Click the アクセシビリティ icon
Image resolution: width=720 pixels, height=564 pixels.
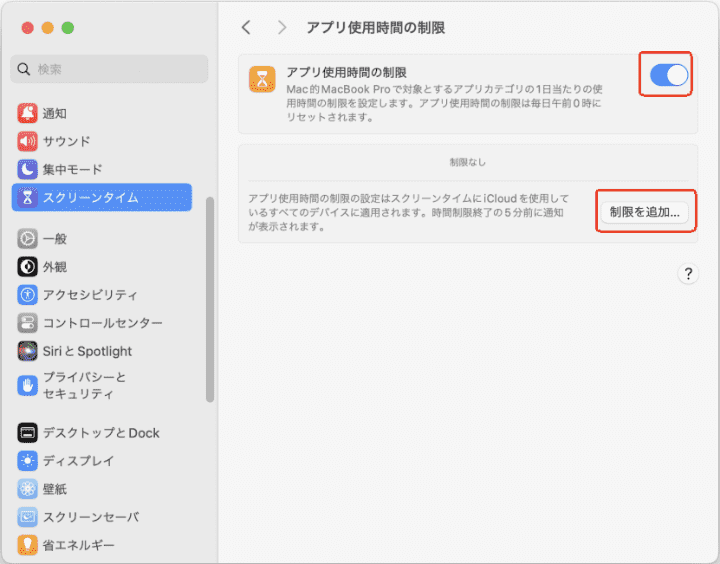pyautogui.click(x=28, y=295)
